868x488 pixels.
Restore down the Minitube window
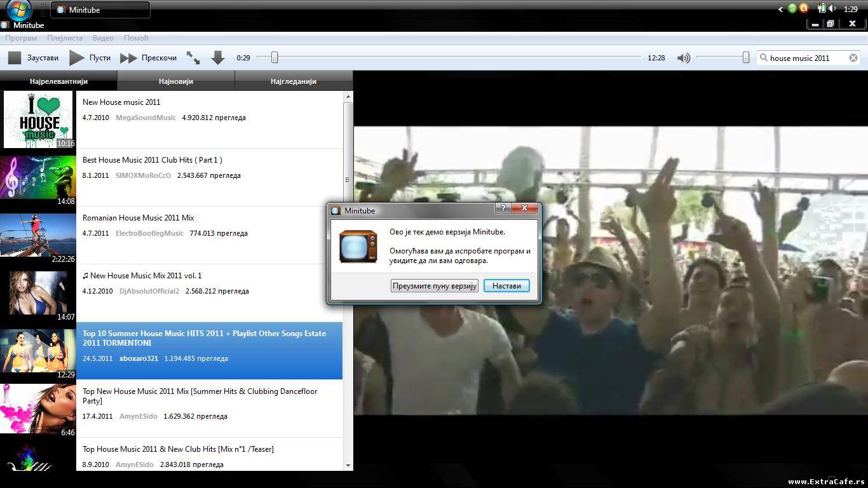830,24
